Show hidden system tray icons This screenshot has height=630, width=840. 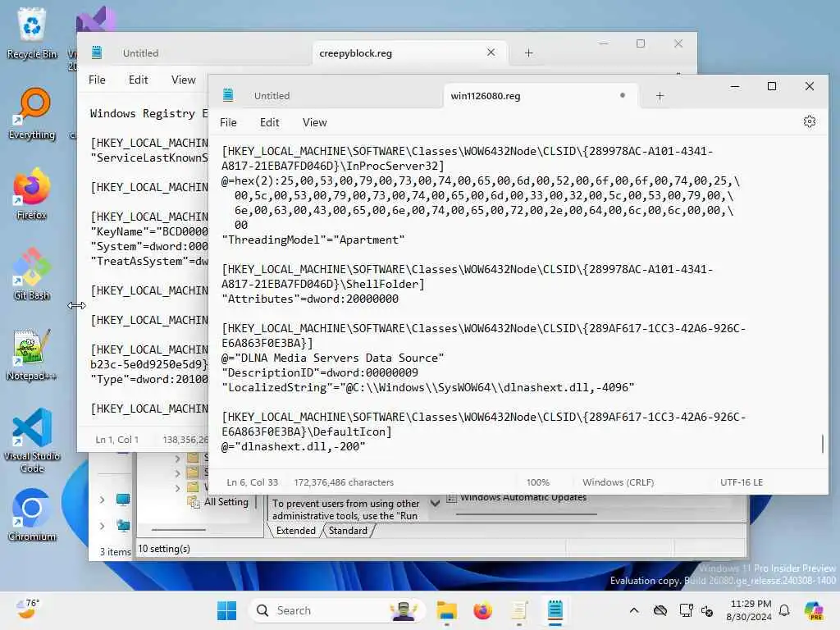(634, 610)
